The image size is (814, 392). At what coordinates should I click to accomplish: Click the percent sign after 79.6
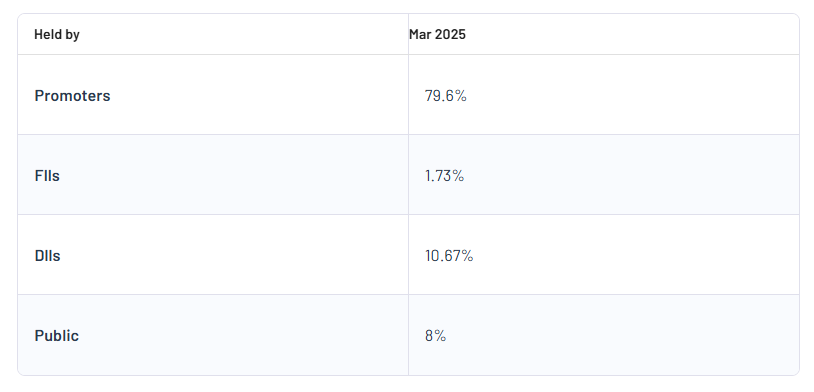pos(462,96)
